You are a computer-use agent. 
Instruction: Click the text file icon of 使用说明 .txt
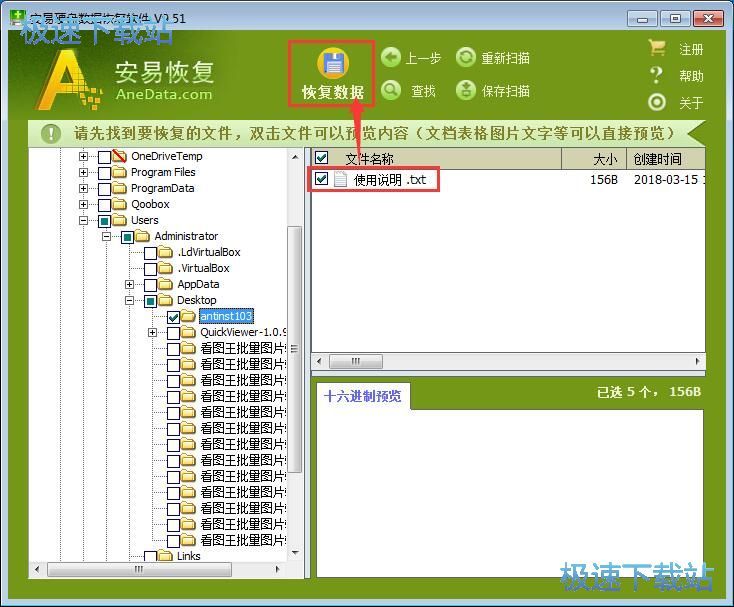340,179
